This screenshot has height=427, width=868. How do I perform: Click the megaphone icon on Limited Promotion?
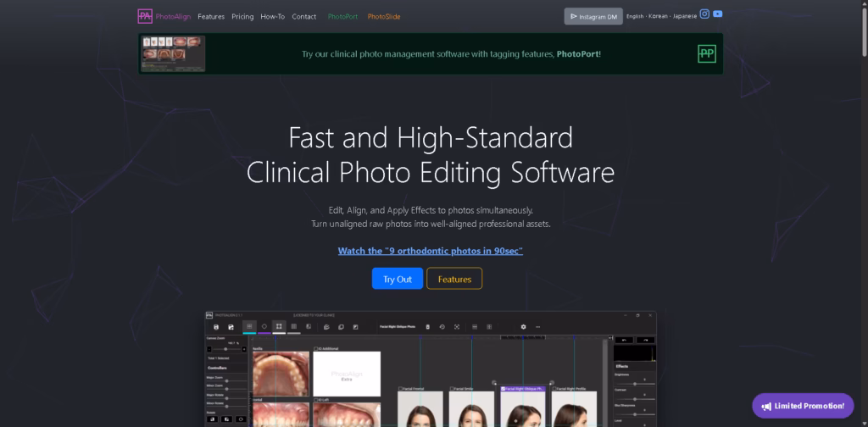[x=766, y=406]
